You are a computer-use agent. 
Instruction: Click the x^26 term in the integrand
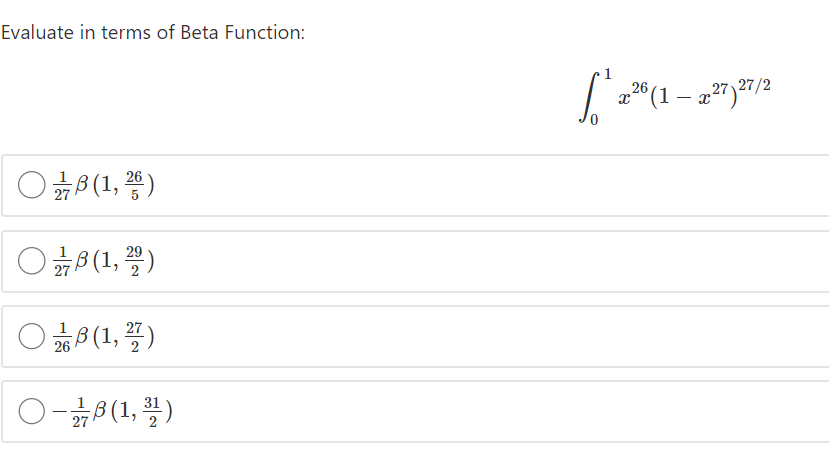pos(633,95)
